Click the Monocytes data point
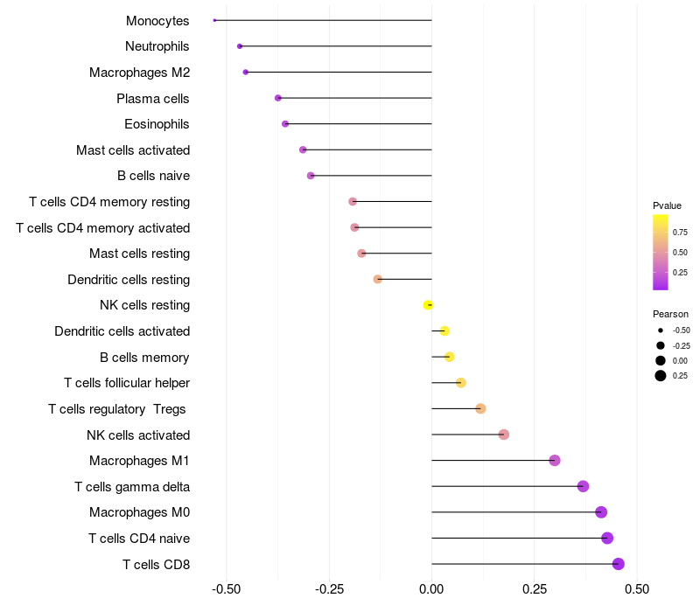Viewport: 700px width, 612px height. 214,20
